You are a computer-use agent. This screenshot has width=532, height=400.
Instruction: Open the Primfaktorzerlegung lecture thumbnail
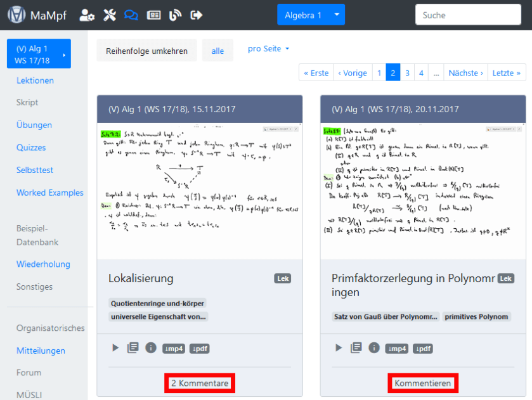coord(423,191)
